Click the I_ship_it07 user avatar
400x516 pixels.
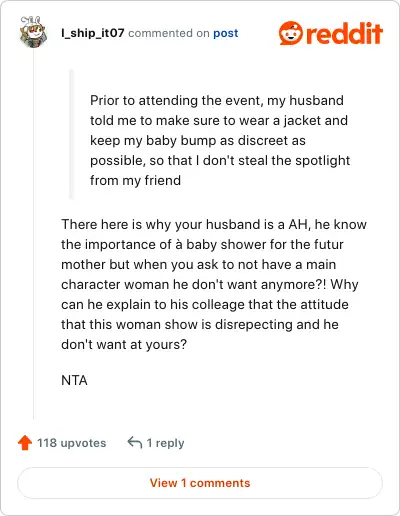pyautogui.click(x=33, y=32)
